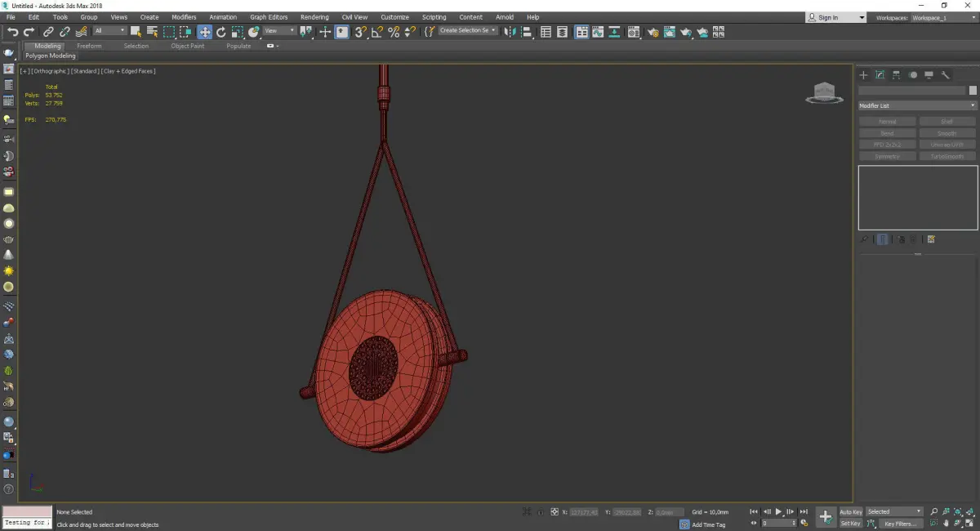Toggle the Angle Snap button
Viewport: 980px width, 531px height.
click(x=376, y=32)
